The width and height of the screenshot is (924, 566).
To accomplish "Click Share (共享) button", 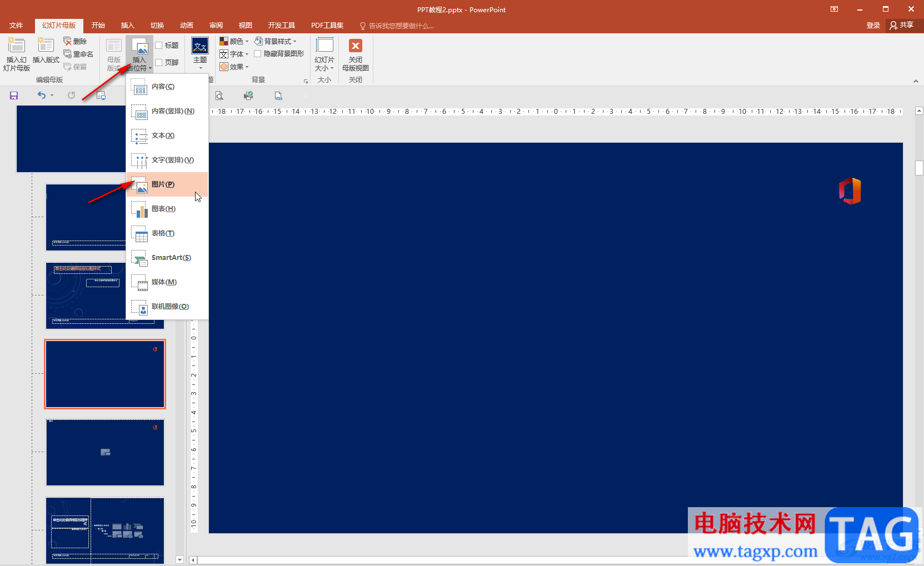I will pyautogui.click(x=902, y=26).
